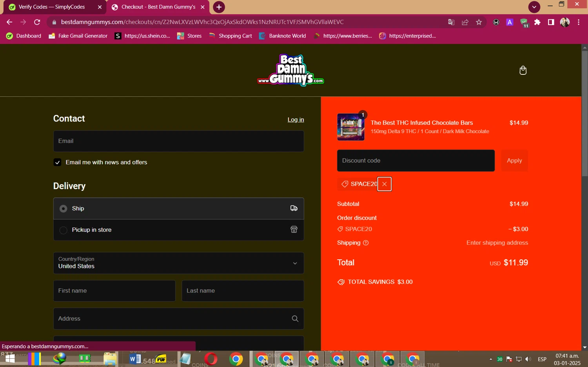
Task: Click the Address input field
Action: point(178,319)
